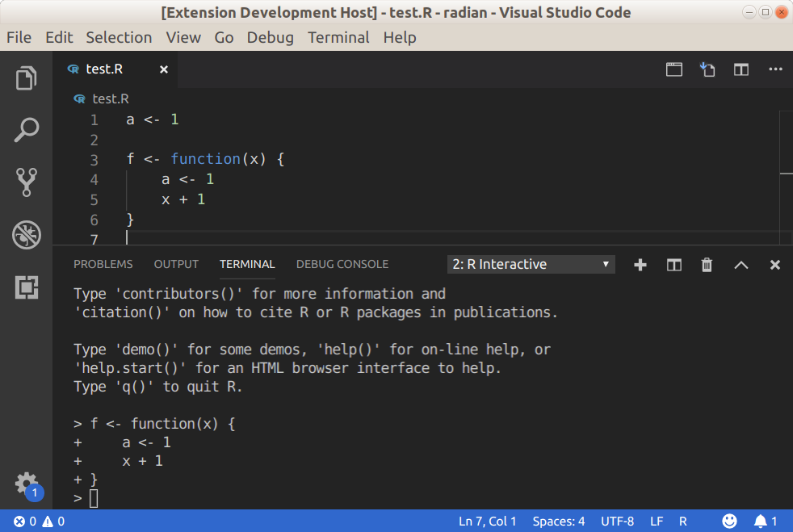Open the Debug menu
793x532 pixels.
(270, 37)
